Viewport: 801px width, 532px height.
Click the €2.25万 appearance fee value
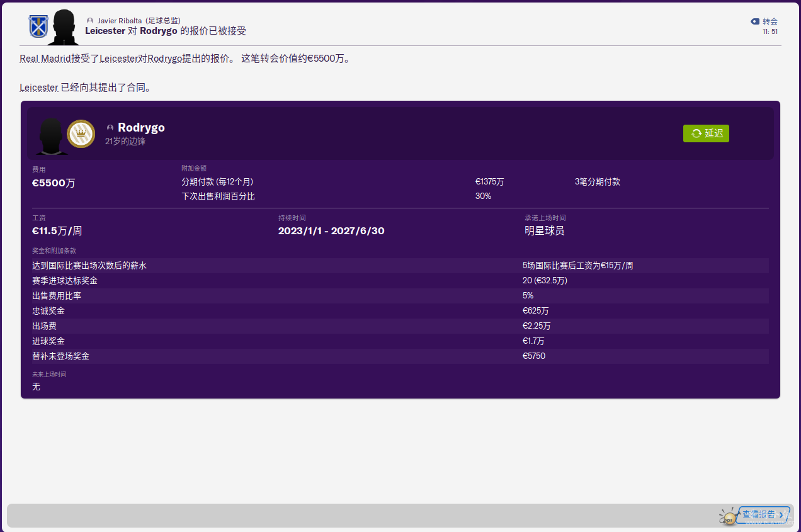537,326
